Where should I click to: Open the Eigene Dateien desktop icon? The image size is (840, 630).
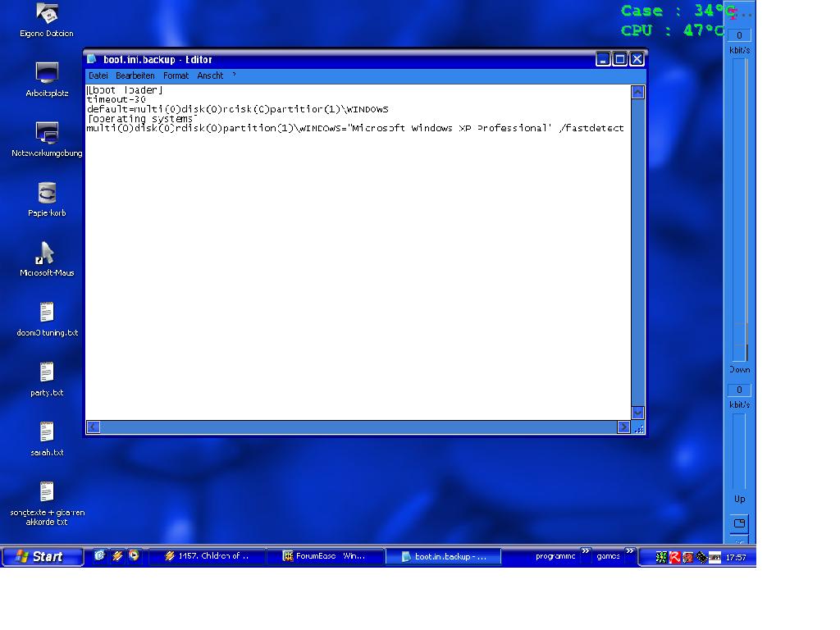[x=47, y=21]
